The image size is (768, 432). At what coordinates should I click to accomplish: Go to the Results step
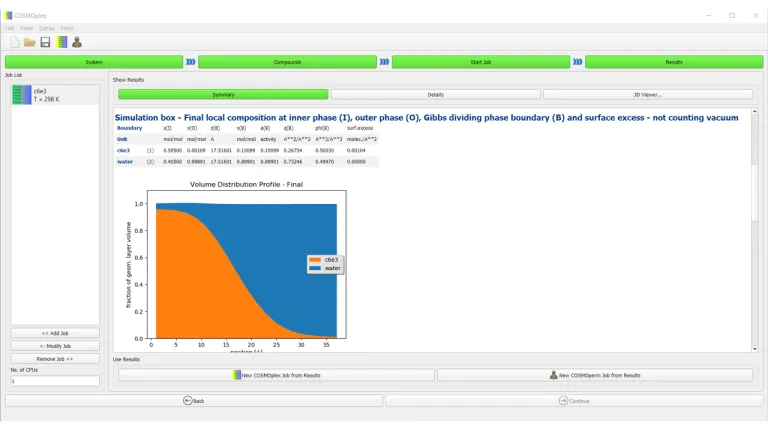click(674, 62)
